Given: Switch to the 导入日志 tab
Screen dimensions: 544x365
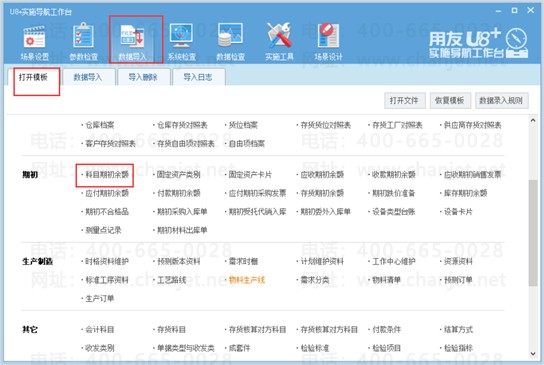Looking at the screenshot, I should pyautogui.click(x=198, y=77).
